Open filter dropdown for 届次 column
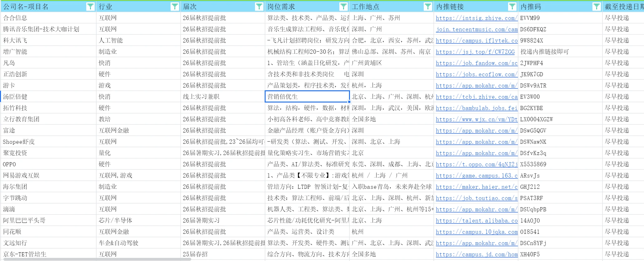The height and width of the screenshot is (261, 644). (259, 7)
